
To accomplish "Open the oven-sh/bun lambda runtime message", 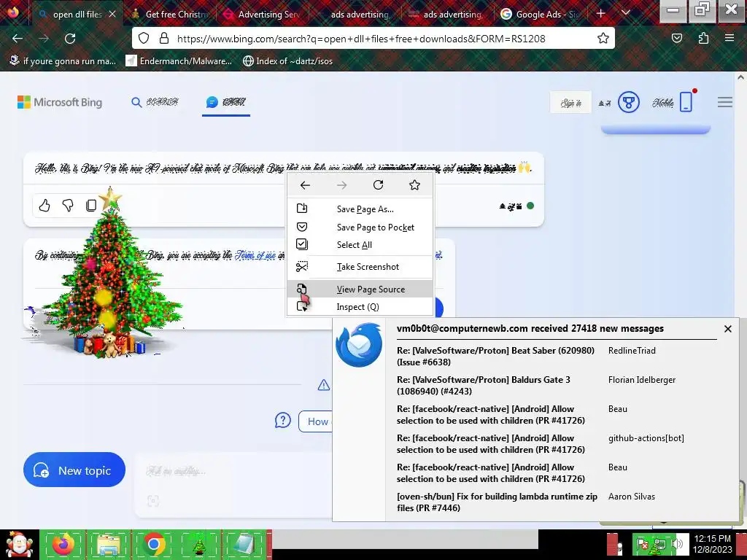I will click(x=497, y=502).
